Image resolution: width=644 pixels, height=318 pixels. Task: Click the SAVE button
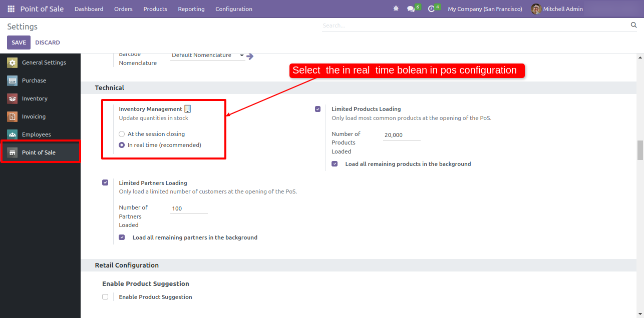point(19,42)
